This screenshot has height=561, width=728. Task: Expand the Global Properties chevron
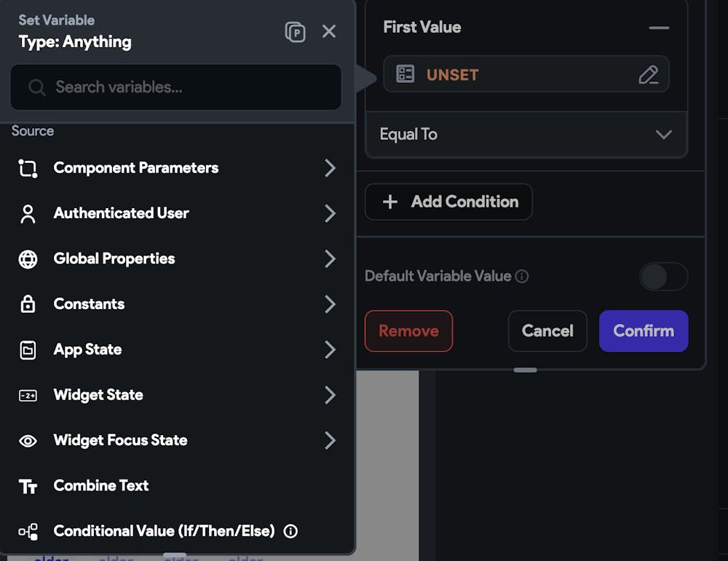330,258
